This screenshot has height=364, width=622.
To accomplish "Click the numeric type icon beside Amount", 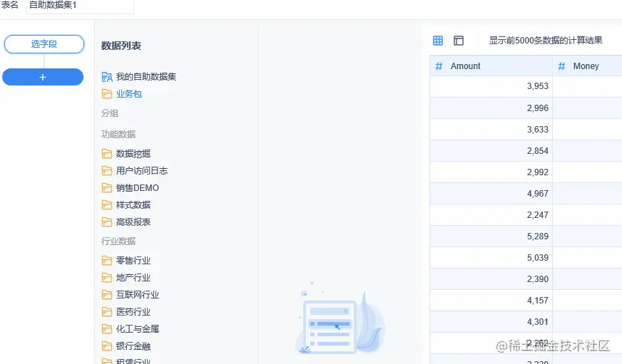I will [x=439, y=66].
